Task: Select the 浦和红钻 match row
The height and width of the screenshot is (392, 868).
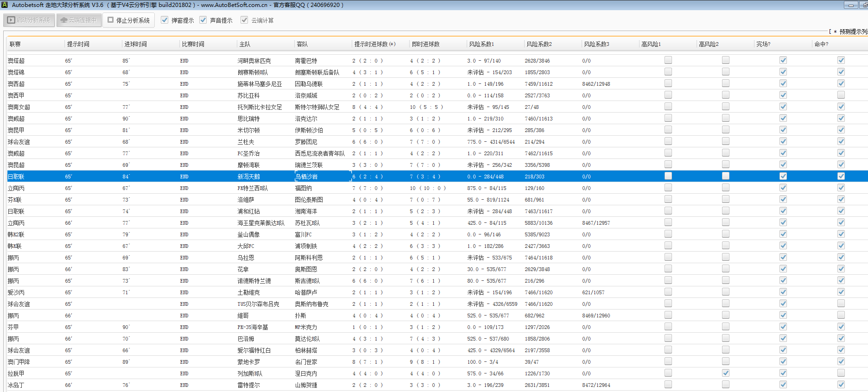Action: click(x=249, y=211)
